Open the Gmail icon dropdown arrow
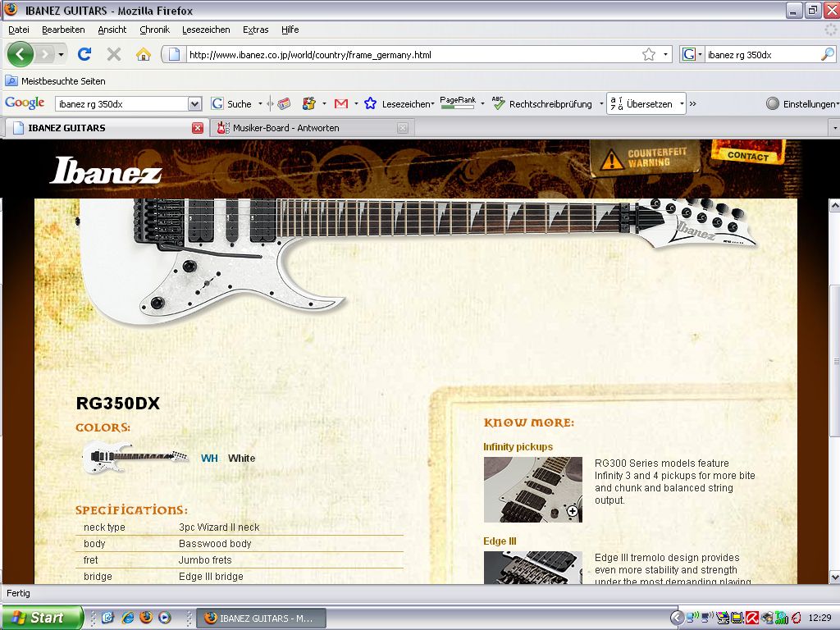The height and width of the screenshot is (630, 840). tap(356, 104)
